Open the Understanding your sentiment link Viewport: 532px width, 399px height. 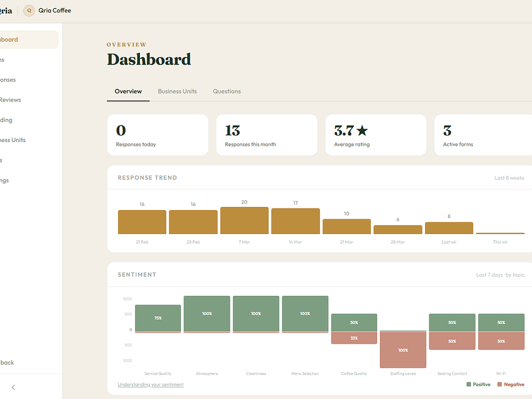[151, 385]
